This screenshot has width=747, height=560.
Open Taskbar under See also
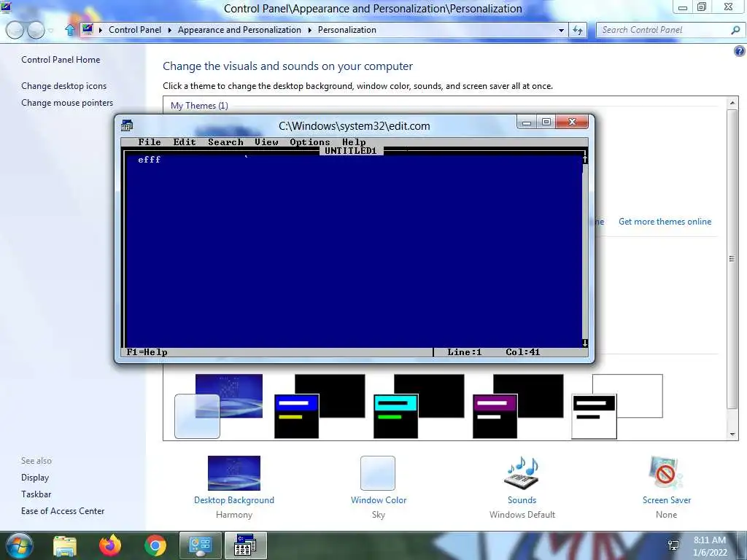tap(36, 494)
